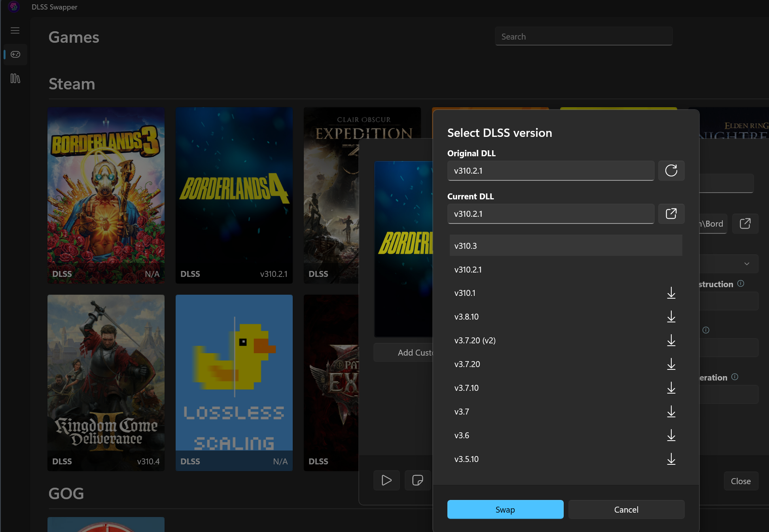Download DLSS version v310.1

671,293
